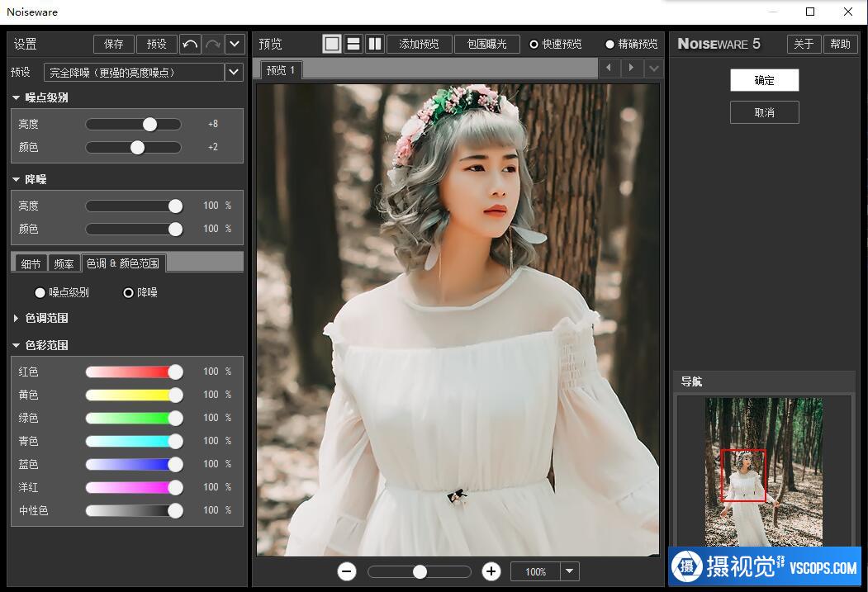
Task: Click the navigator thumbnail image
Action: pos(763,472)
